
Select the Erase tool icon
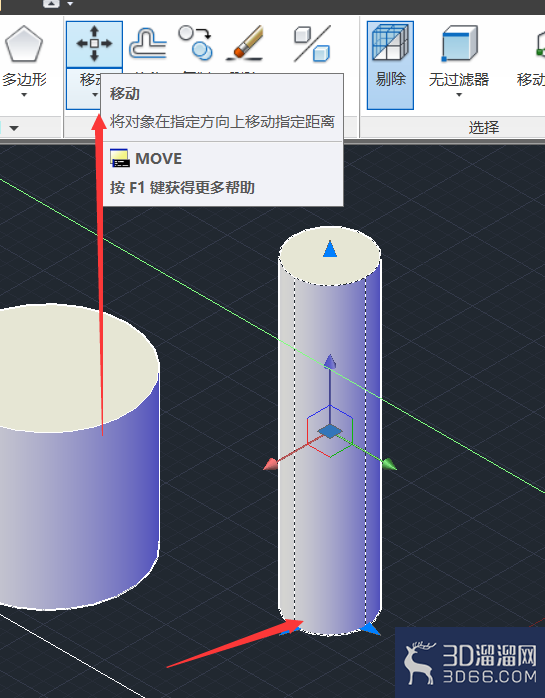click(244, 43)
